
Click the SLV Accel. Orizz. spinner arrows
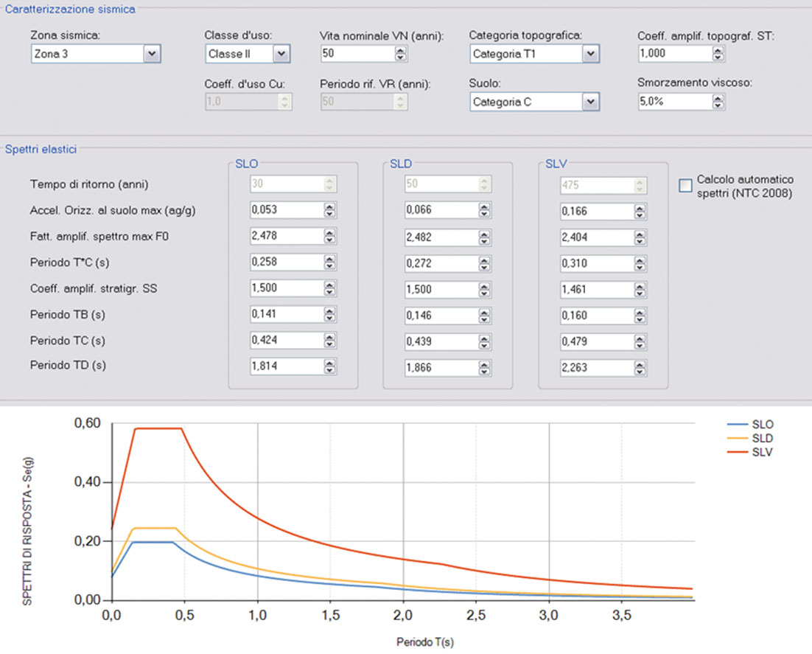(x=640, y=212)
